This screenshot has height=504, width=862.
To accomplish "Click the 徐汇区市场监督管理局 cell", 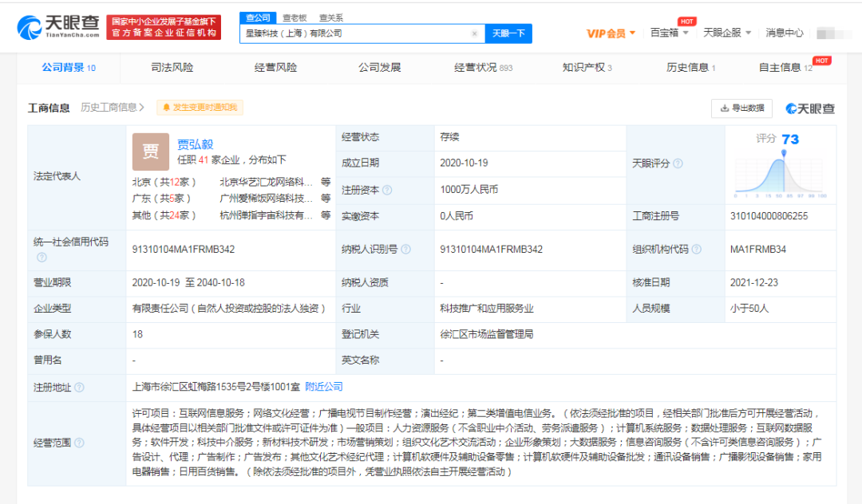I will (487, 334).
